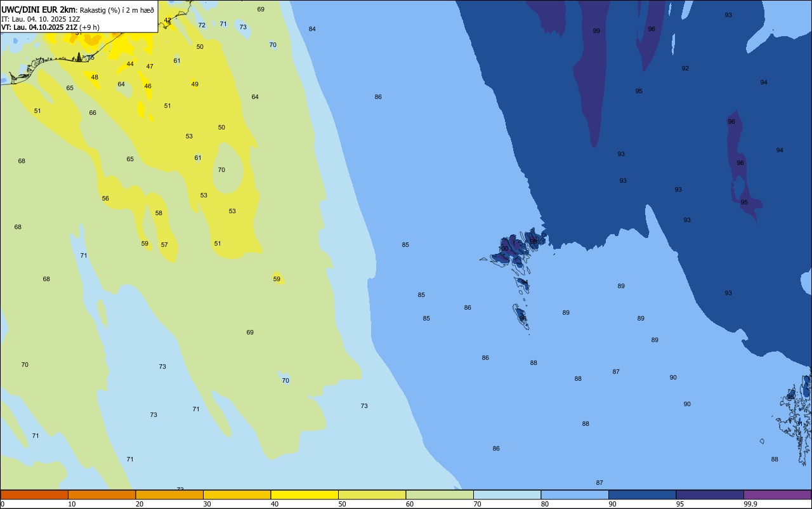Screen dimensions: 812x509
Task: Click the '40' legend label
Action: pos(275,504)
